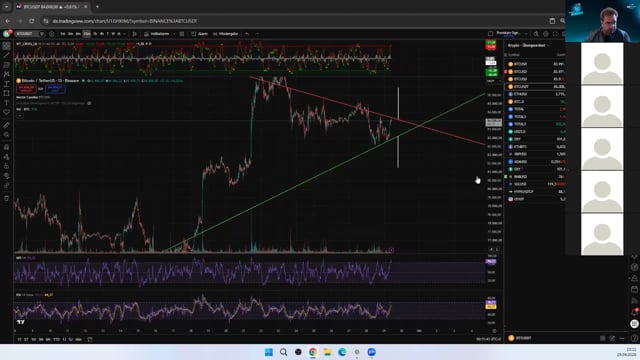Toggle lock all drawings
Image resolution: width=640 pixels, height=360 pixels.
click(x=7, y=167)
